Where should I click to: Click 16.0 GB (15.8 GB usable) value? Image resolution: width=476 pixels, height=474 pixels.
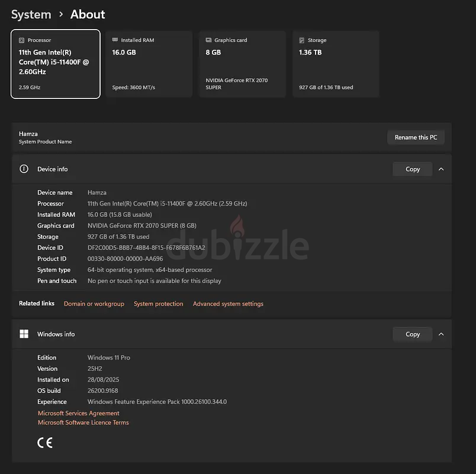click(x=120, y=214)
